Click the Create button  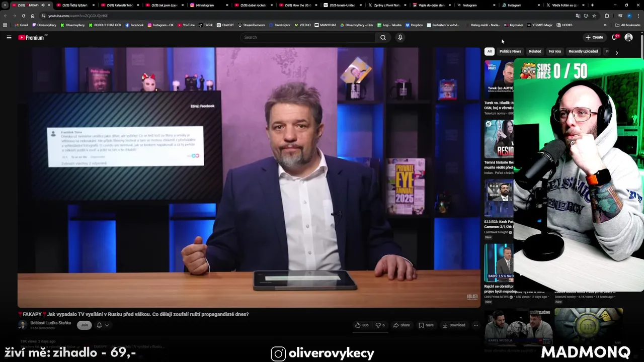tap(594, 37)
